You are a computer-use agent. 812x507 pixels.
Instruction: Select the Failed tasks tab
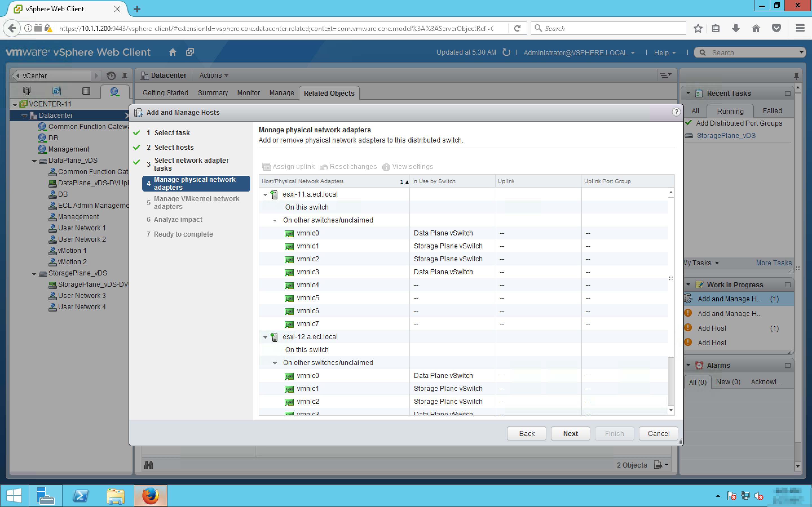pos(772,111)
